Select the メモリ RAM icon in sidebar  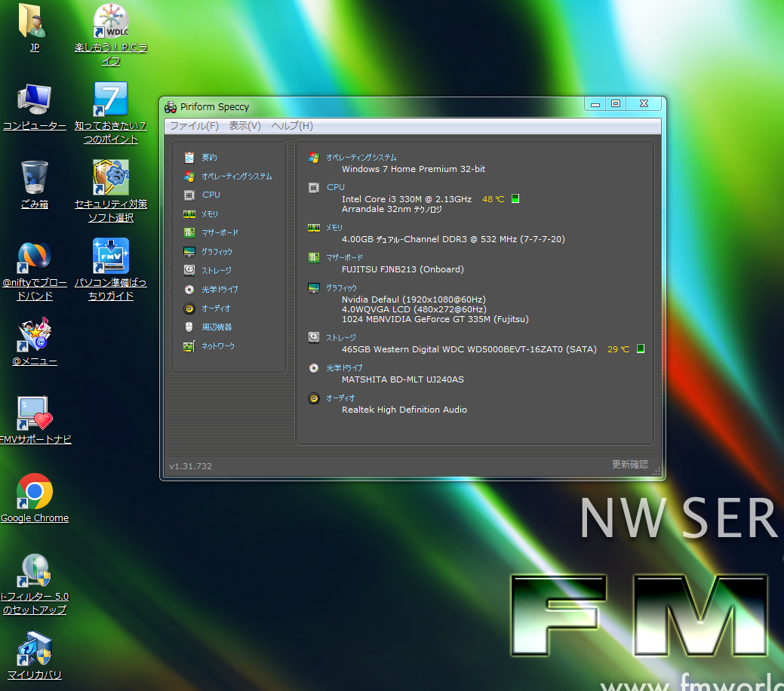(x=189, y=214)
